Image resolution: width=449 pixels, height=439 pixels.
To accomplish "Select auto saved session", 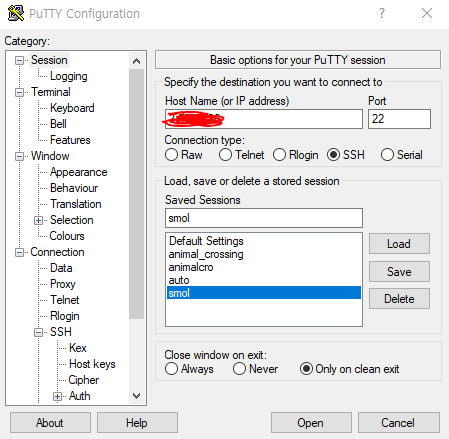I will pyautogui.click(x=264, y=280).
